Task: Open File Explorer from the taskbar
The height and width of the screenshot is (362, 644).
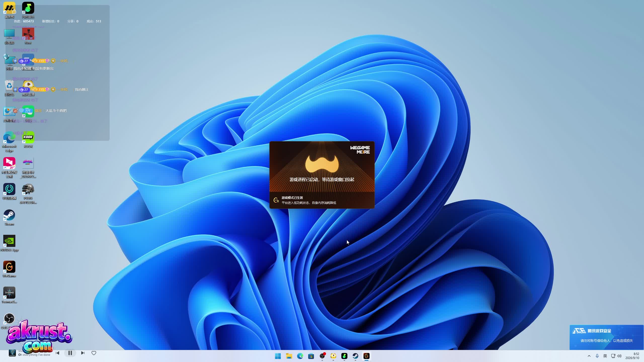Action: [289, 356]
